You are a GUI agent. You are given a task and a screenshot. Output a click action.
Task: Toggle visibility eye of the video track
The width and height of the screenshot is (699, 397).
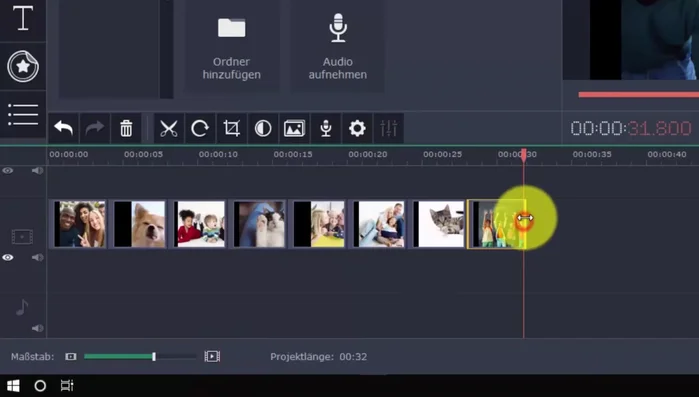tap(8, 258)
